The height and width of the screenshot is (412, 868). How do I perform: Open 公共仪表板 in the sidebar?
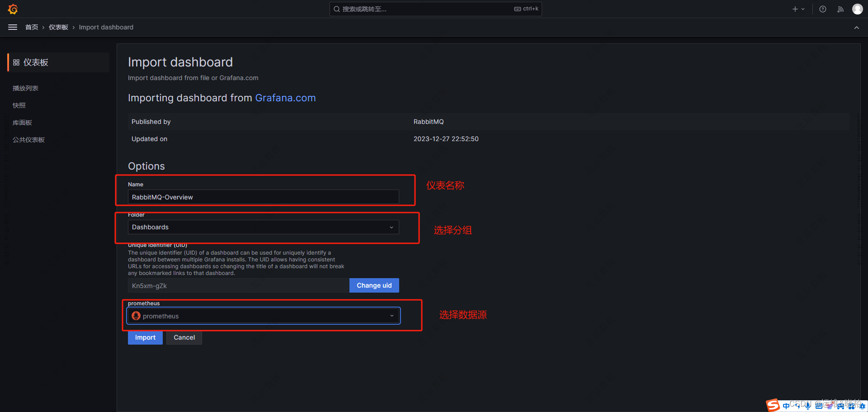pos(28,140)
